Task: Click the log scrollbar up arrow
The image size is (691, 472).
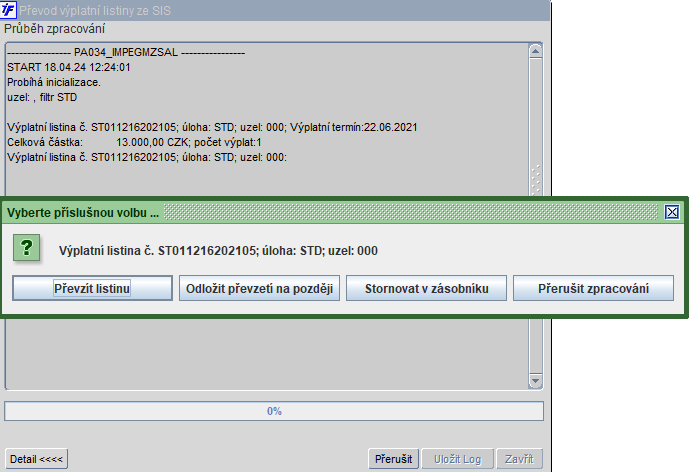Action: point(535,51)
